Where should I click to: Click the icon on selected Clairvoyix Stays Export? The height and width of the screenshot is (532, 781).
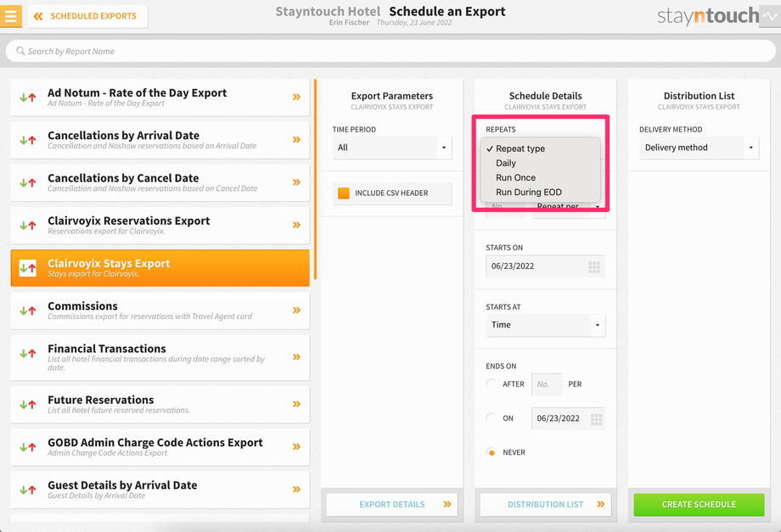pos(28,268)
